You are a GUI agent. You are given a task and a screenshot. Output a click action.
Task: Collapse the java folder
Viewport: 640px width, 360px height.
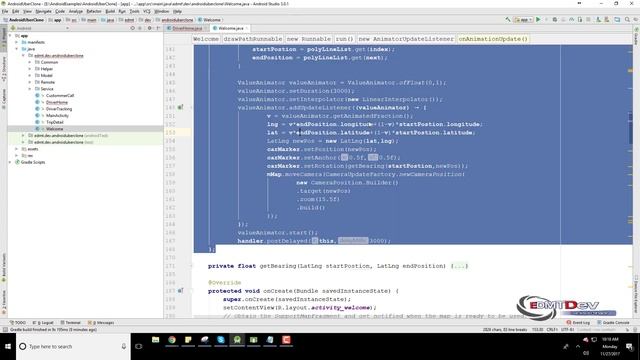click(x=17, y=49)
